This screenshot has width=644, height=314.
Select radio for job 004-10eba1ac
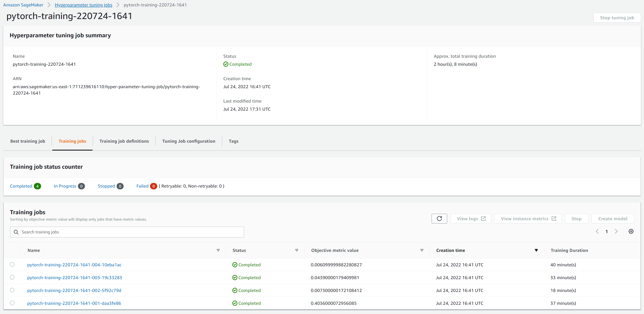click(12, 264)
